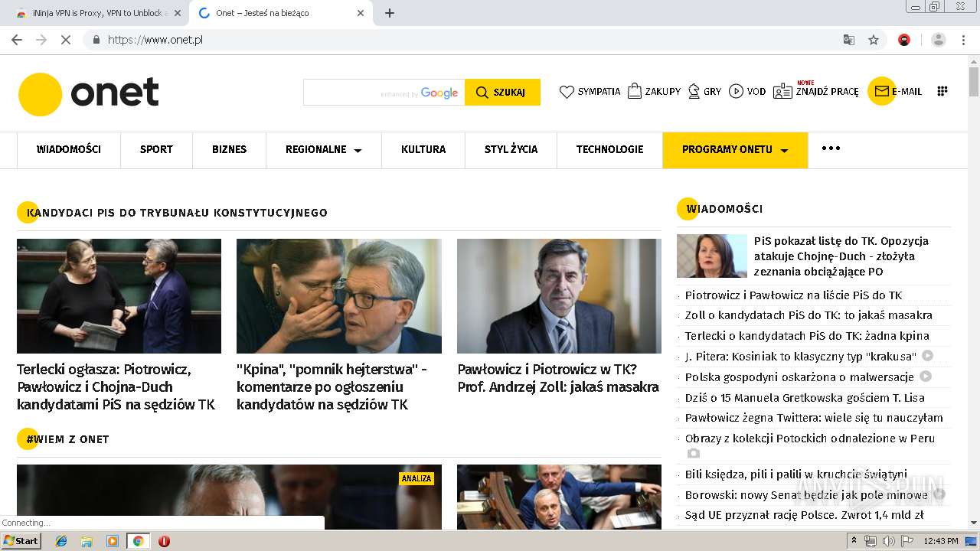The width and height of the screenshot is (980, 551).
Task: Open the file explorer from the taskbar
Action: [x=87, y=541]
